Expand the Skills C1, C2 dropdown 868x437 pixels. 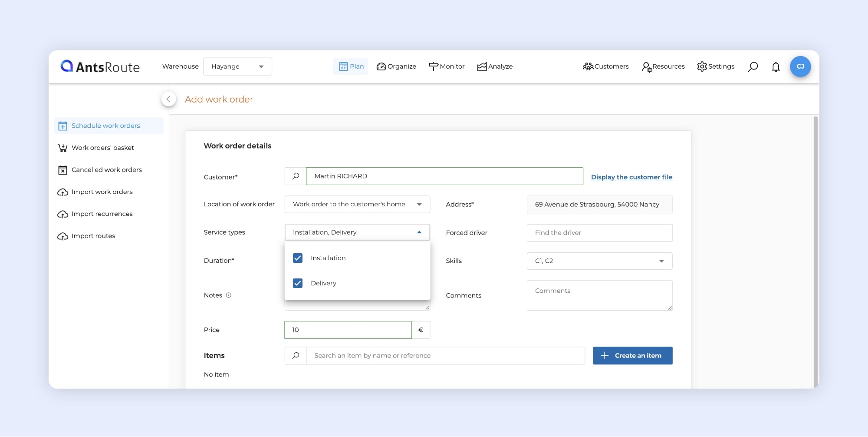point(599,261)
